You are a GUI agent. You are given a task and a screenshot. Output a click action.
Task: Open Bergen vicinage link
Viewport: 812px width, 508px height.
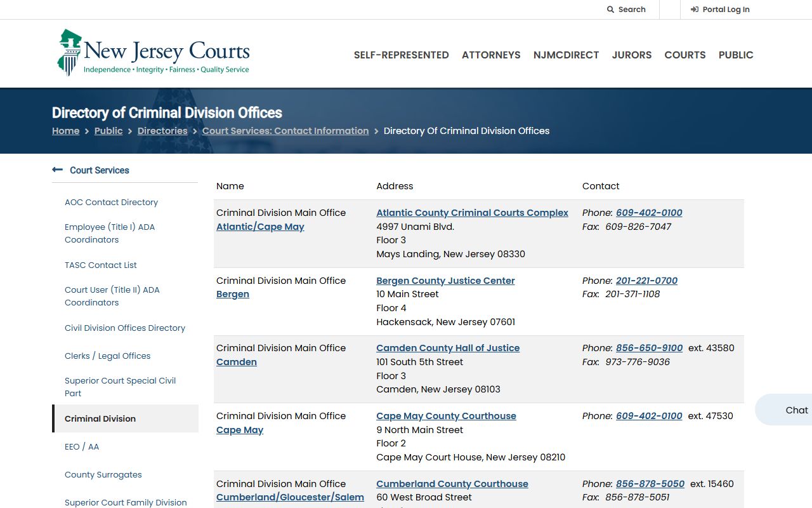point(233,294)
